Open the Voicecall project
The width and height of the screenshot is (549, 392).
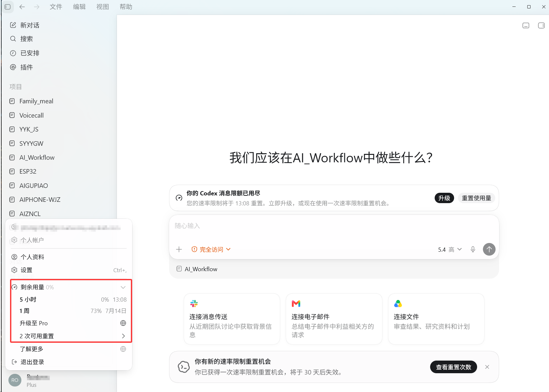(60, 115)
